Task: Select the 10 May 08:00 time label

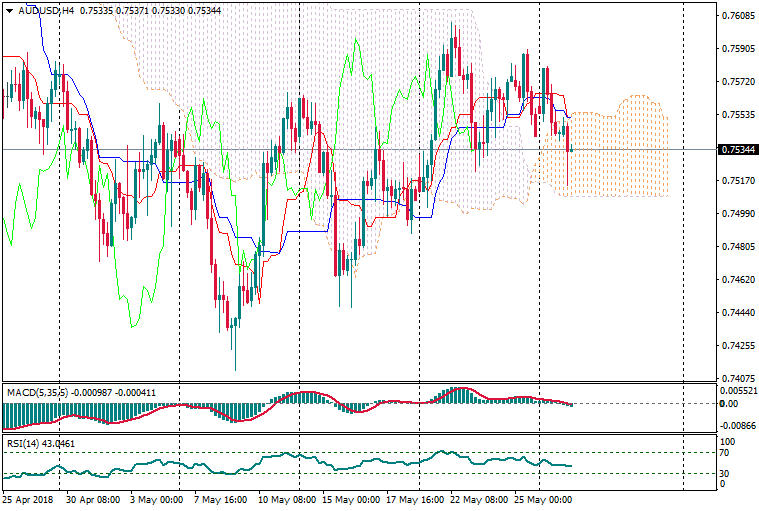Action: tap(287, 498)
